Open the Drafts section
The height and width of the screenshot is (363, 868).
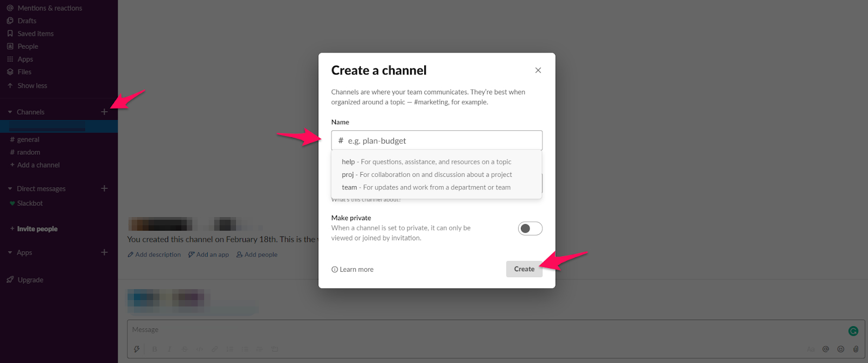(x=22, y=21)
